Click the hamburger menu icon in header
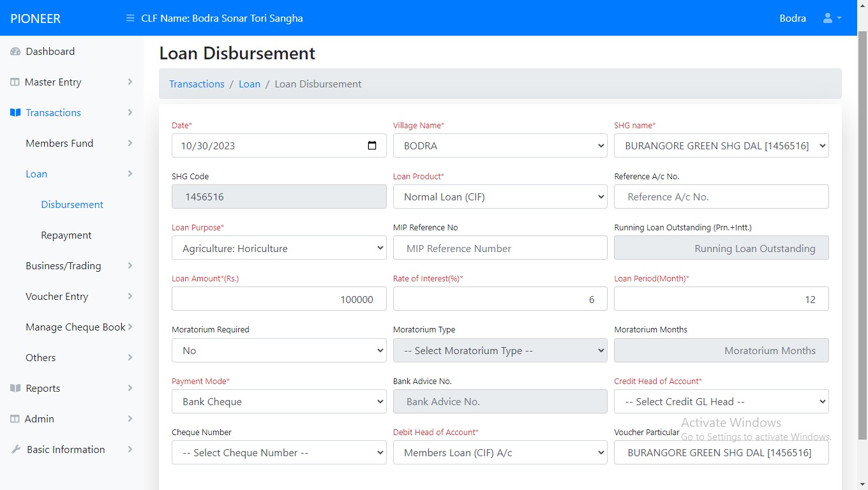 (130, 19)
